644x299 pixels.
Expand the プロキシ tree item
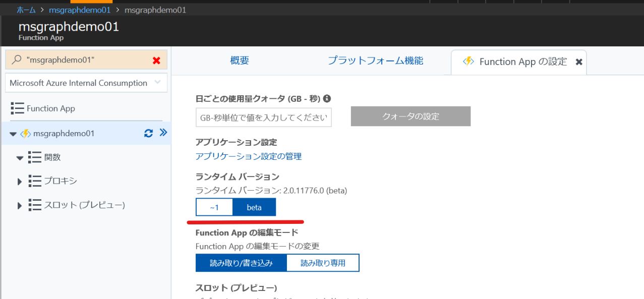pyautogui.click(x=19, y=181)
